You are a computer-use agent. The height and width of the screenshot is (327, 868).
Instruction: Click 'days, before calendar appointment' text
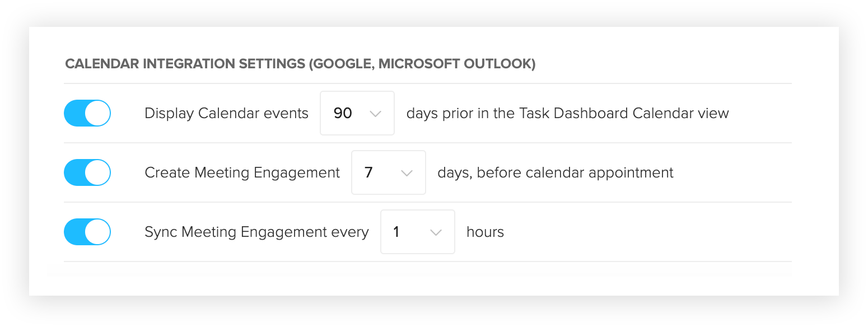pos(556,172)
